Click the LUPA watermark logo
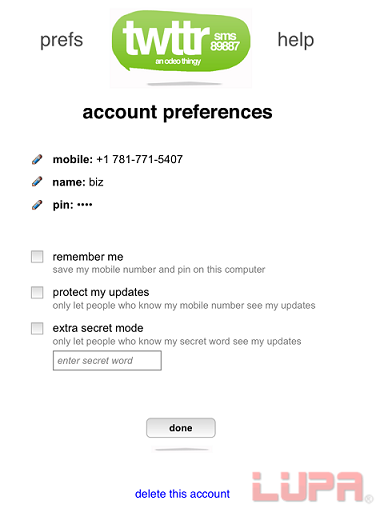Viewport: 381px width, 514px height. 312,487
